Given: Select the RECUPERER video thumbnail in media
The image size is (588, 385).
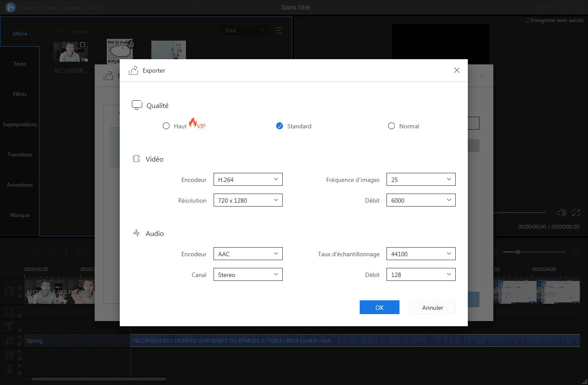Looking at the screenshot, I should click(x=71, y=52).
